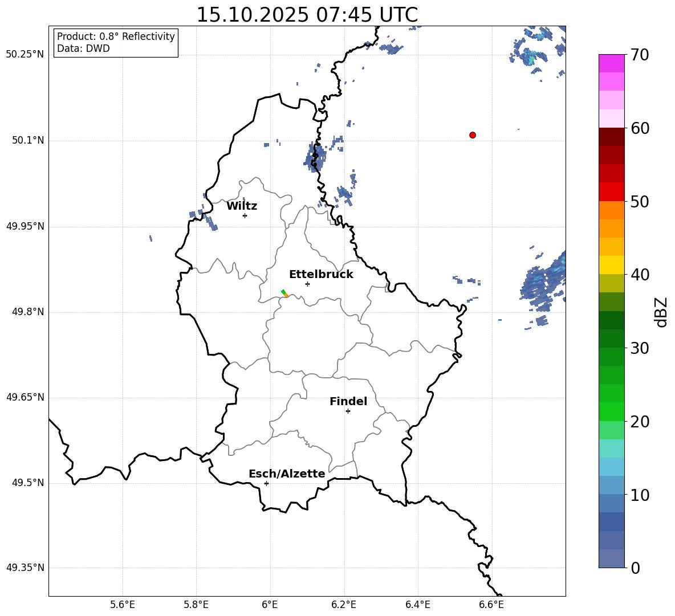
Task: Click the 6.6°E longitude label
Action: point(491,605)
